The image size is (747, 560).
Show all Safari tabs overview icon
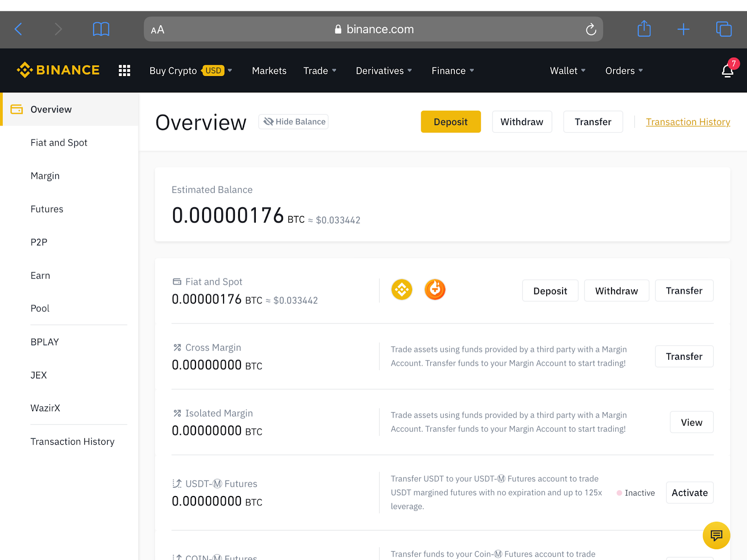[724, 29]
